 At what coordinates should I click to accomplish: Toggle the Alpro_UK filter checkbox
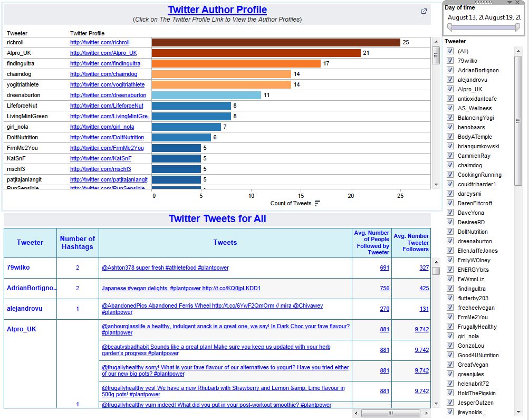450,89
